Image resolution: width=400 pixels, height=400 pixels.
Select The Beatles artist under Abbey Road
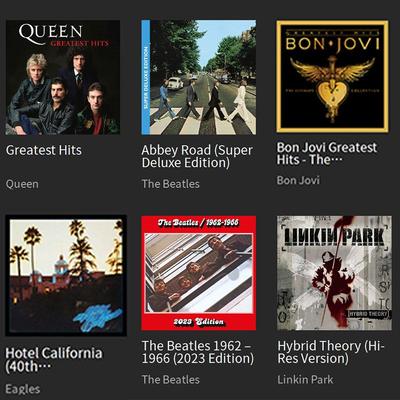171,184
